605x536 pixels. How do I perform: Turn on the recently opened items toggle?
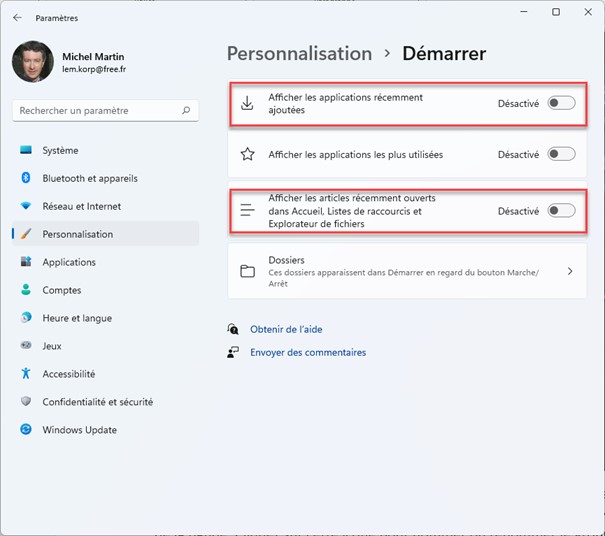point(561,211)
